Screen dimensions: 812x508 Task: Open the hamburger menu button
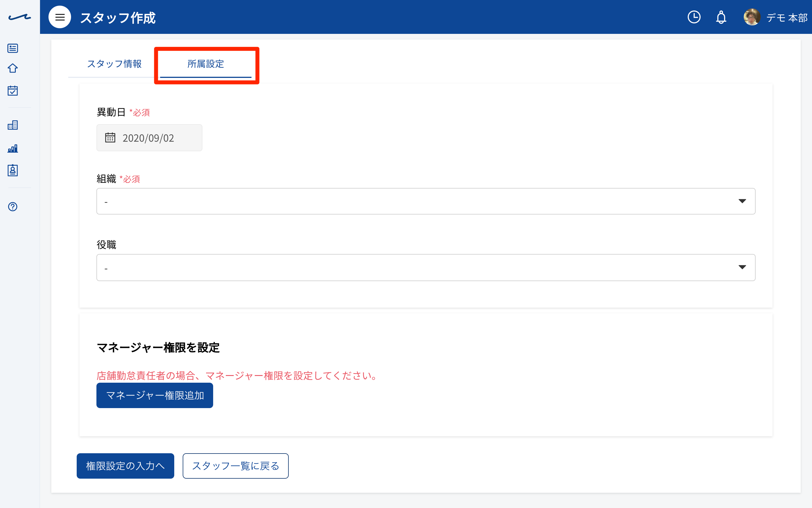click(x=60, y=17)
